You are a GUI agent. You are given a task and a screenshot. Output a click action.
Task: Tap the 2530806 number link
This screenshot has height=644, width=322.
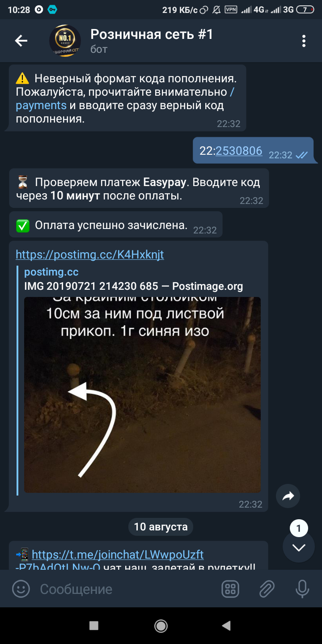click(239, 151)
